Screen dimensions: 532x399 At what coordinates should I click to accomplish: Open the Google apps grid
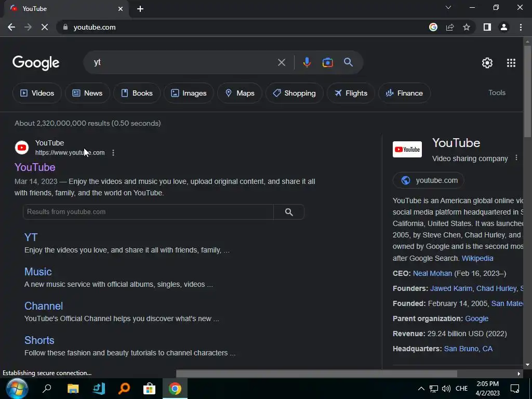511,63
